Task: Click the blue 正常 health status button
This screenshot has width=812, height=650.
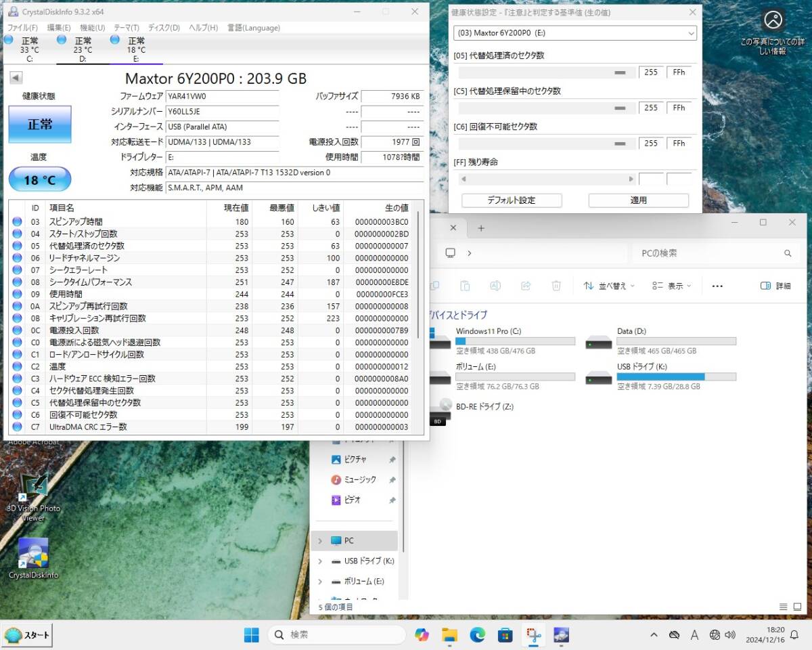Action: point(40,125)
